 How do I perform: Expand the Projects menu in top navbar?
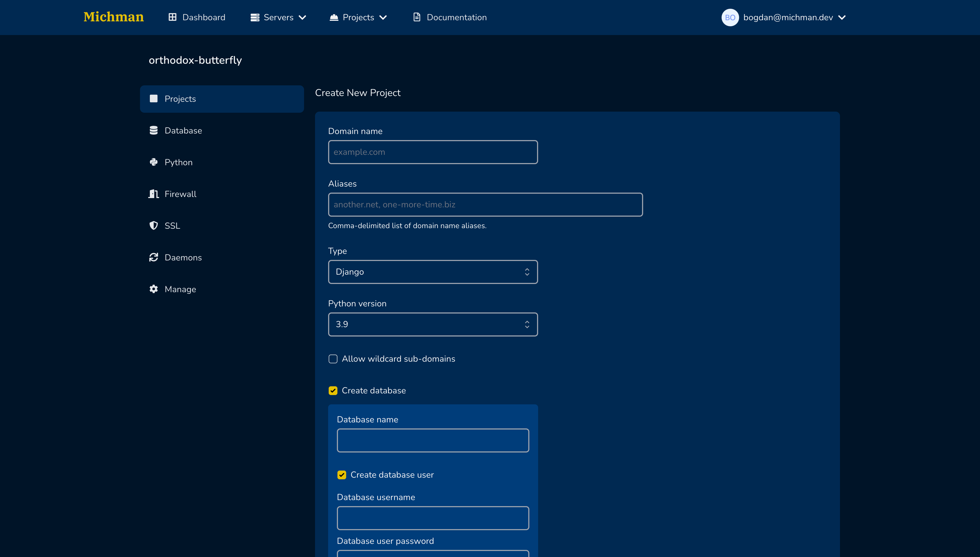click(x=358, y=18)
